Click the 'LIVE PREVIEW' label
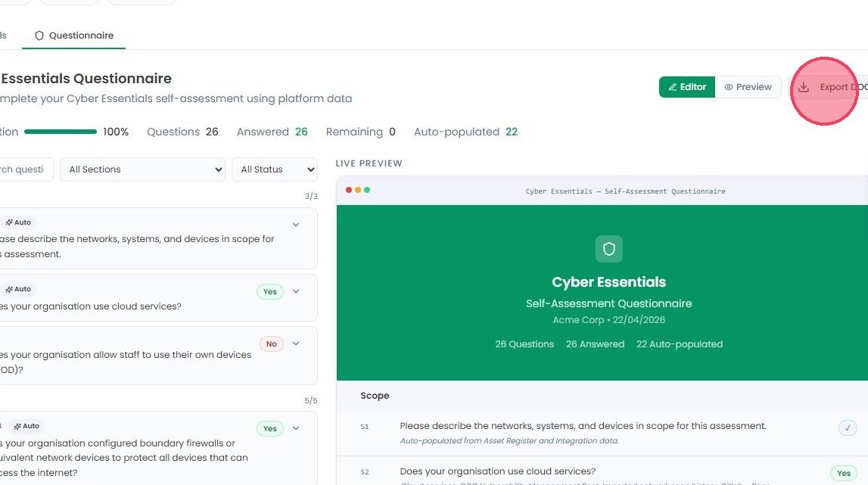868x485 pixels. click(x=369, y=163)
